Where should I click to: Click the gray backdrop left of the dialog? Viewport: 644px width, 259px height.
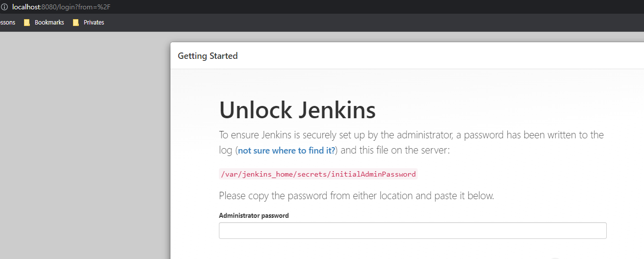[83, 147]
